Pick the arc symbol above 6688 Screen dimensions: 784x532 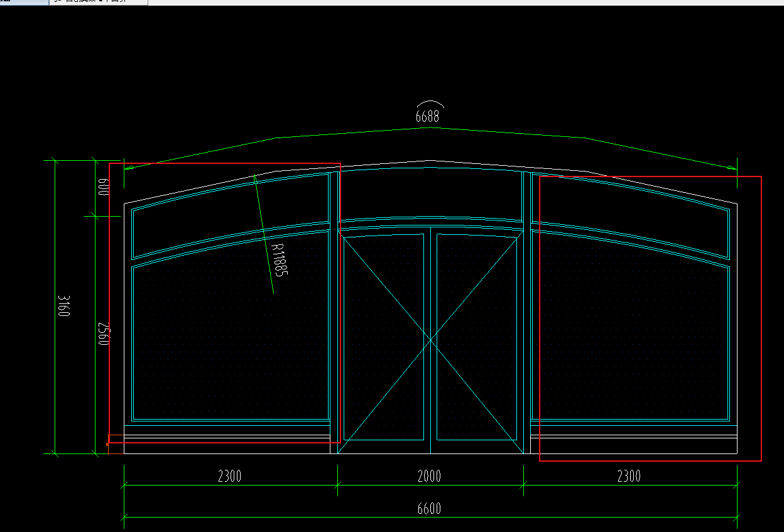coord(430,104)
